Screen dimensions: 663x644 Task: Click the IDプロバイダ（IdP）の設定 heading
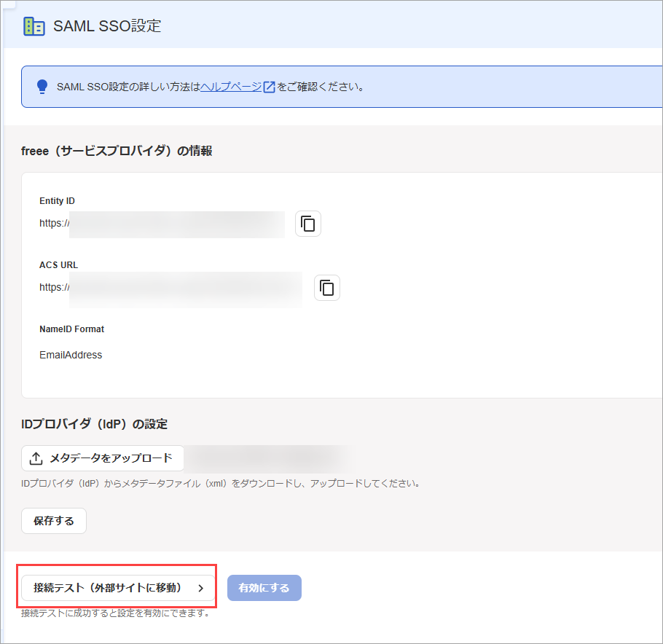[x=94, y=424]
